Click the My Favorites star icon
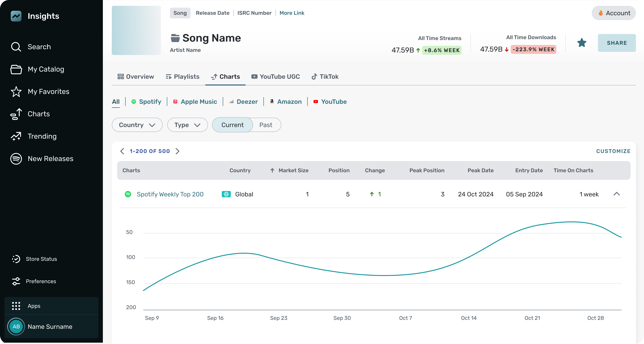This screenshot has height=344, width=644. pos(16,91)
